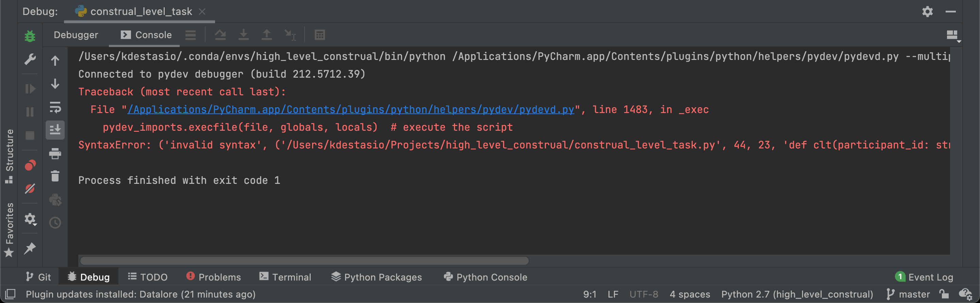This screenshot has height=303, width=980.
Task: Open View Breakpoints red circles icon
Action: (x=30, y=165)
